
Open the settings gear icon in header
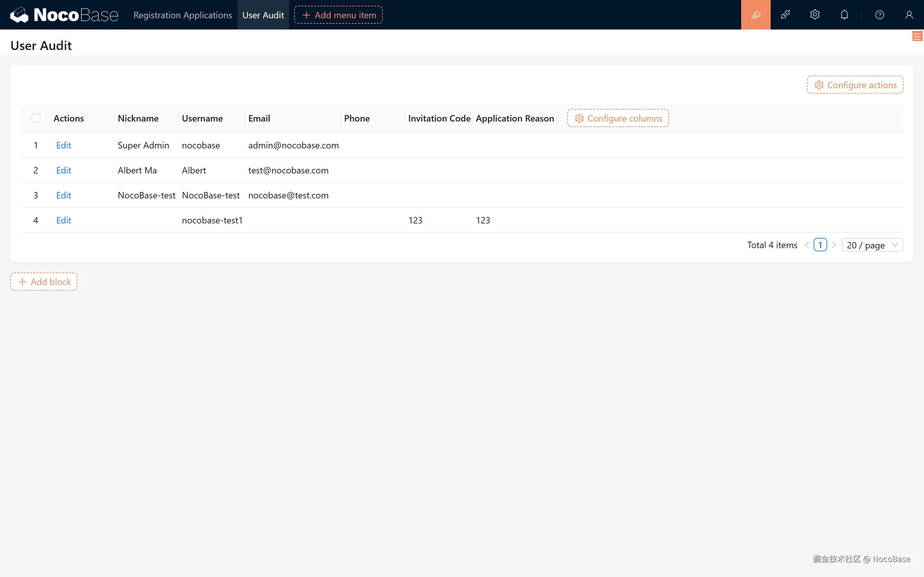[814, 15]
